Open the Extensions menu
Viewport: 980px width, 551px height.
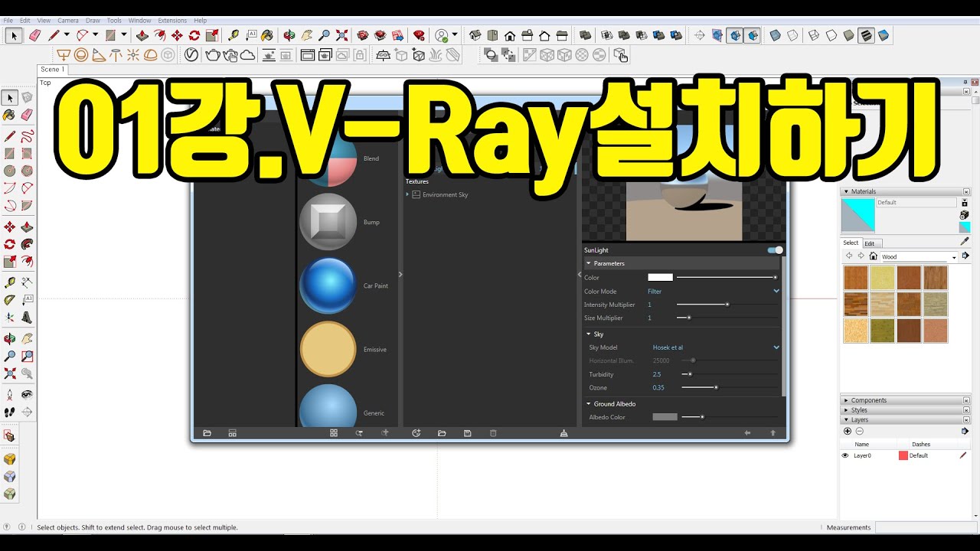(172, 21)
